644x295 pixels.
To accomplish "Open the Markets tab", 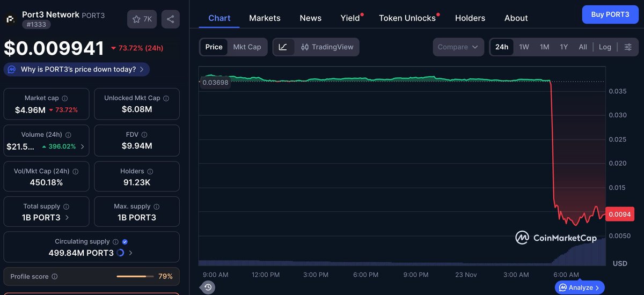I will [265, 18].
